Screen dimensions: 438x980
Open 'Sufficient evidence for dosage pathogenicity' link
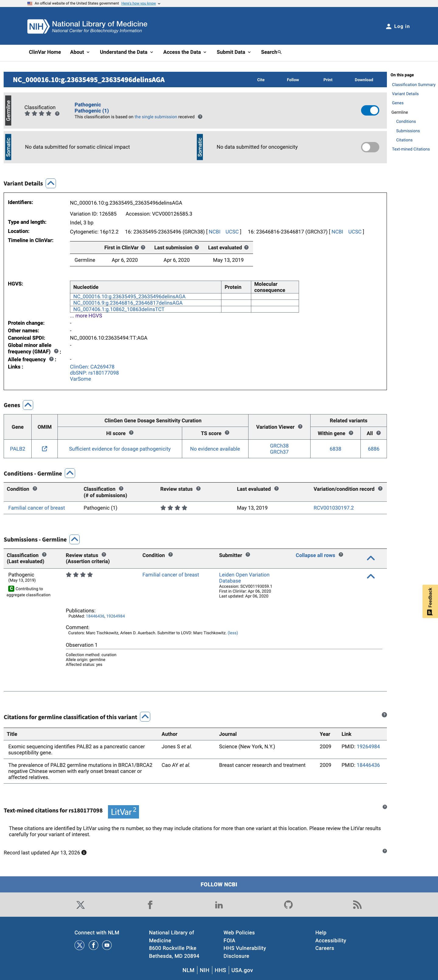[x=120, y=449]
